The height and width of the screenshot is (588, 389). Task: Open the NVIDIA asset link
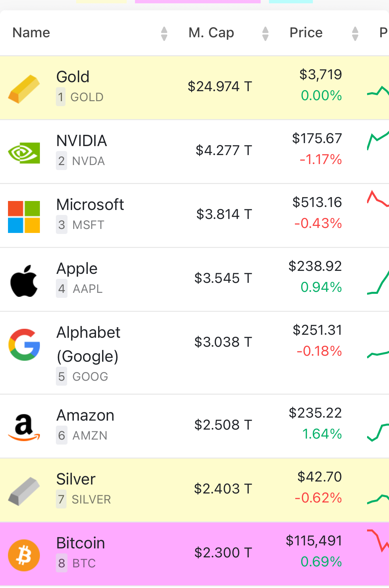coord(82,141)
